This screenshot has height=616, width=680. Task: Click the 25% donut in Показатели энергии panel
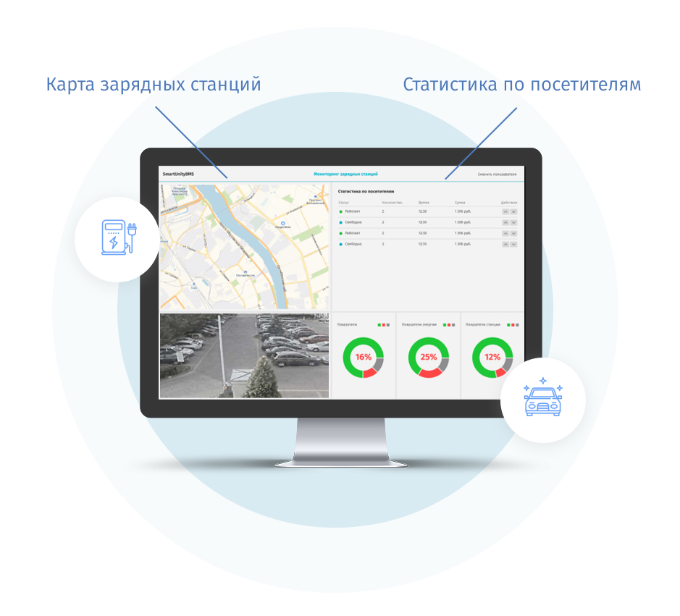[x=428, y=357]
